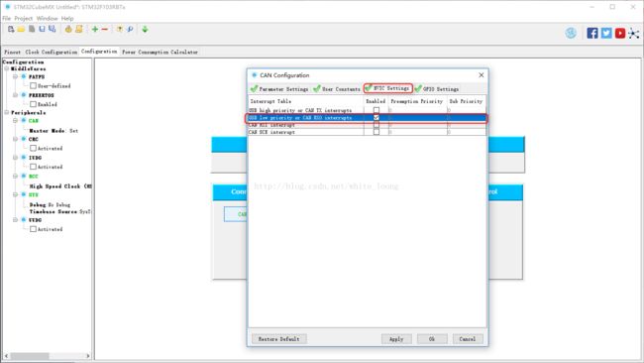The image size is (644, 363).
Task: Switch to the Clock Configuration tab
Action: coord(51,52)
